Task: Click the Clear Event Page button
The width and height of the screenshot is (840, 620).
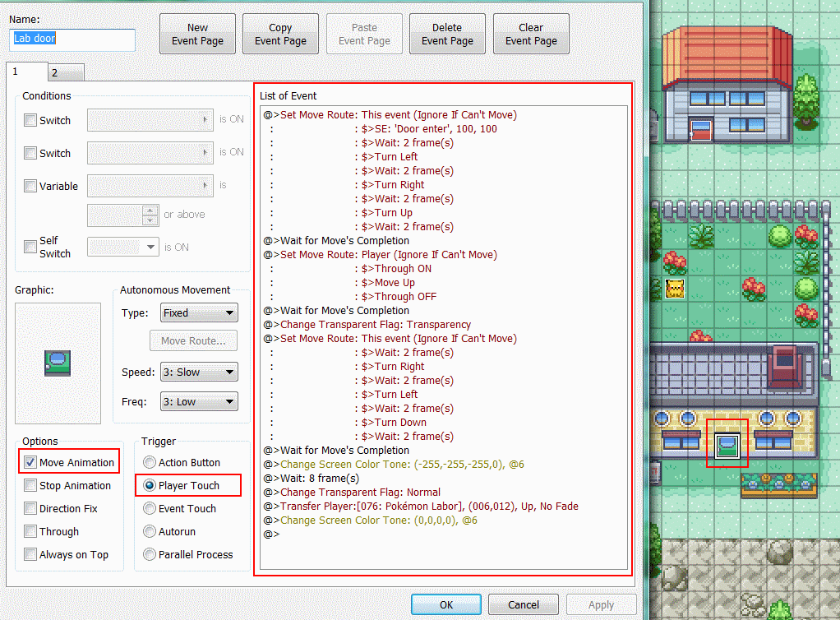Action: coord(531,34)
